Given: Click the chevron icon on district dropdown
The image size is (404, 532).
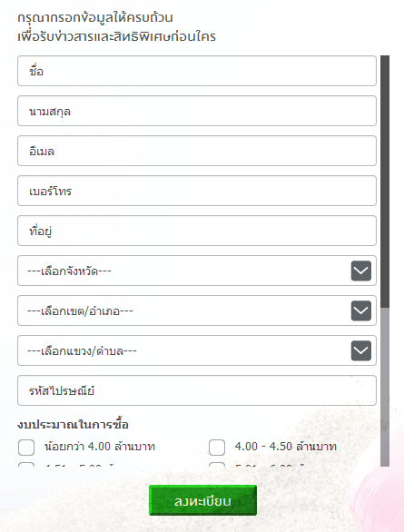Looking at the screenshot, I should tap(361, 310).
